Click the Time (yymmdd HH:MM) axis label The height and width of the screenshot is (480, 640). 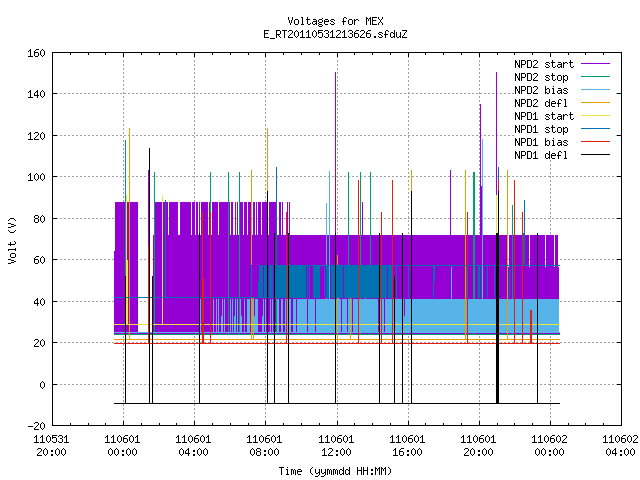[x=335, y=471]
